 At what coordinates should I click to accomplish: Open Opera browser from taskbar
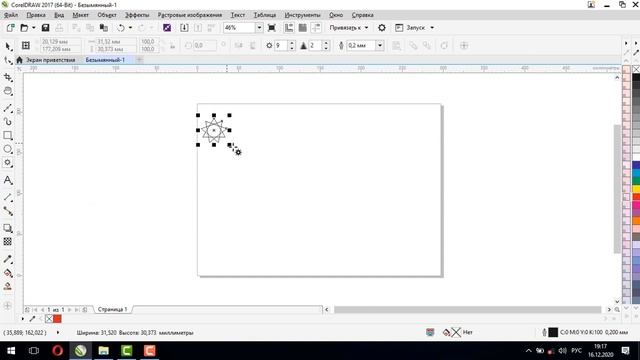click(58, 351)
